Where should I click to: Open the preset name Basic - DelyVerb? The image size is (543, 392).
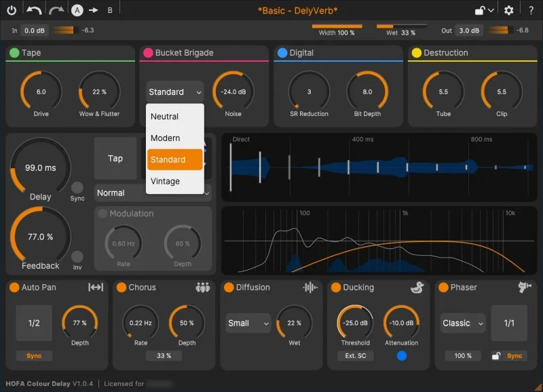point(297,11)
